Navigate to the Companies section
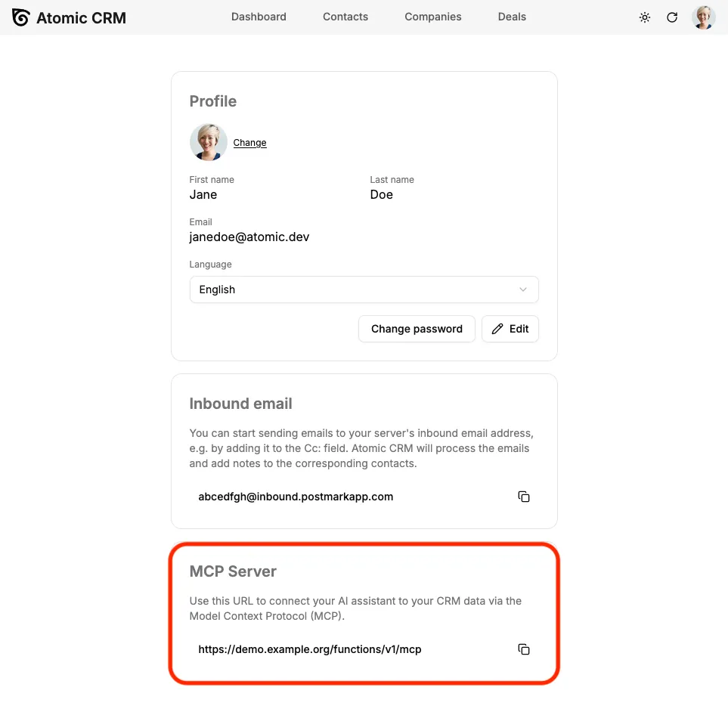Image resolution: width=728 pixels, height=712 pixels. point(432,17)
